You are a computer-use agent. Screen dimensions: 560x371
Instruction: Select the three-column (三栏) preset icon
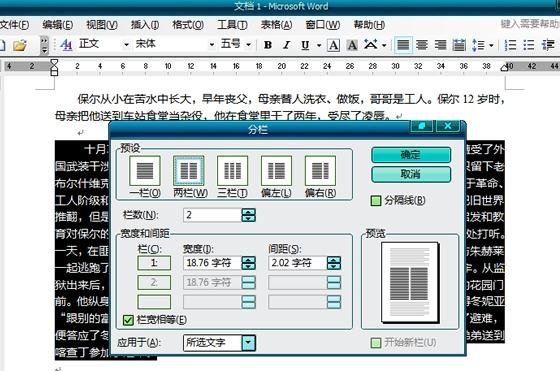232,171
